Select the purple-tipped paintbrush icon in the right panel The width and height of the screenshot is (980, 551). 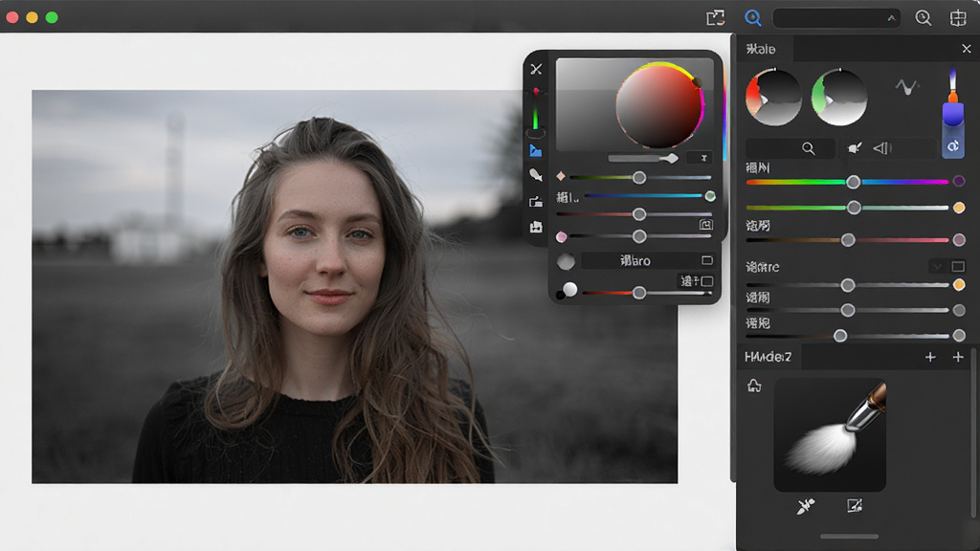(x=952, y=97)
